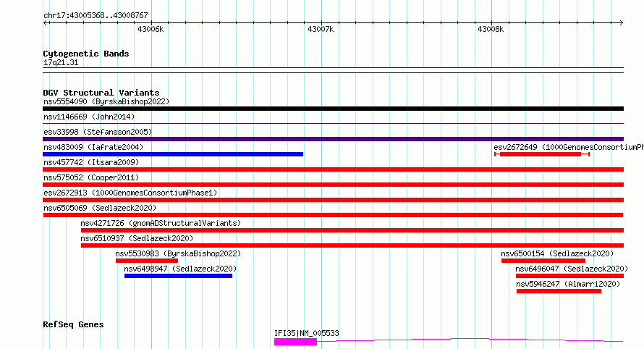The height and width of the screenshot is (349, 644).
Task: Click the blue nsv483009 variant bar
Action: click(173, 154)
